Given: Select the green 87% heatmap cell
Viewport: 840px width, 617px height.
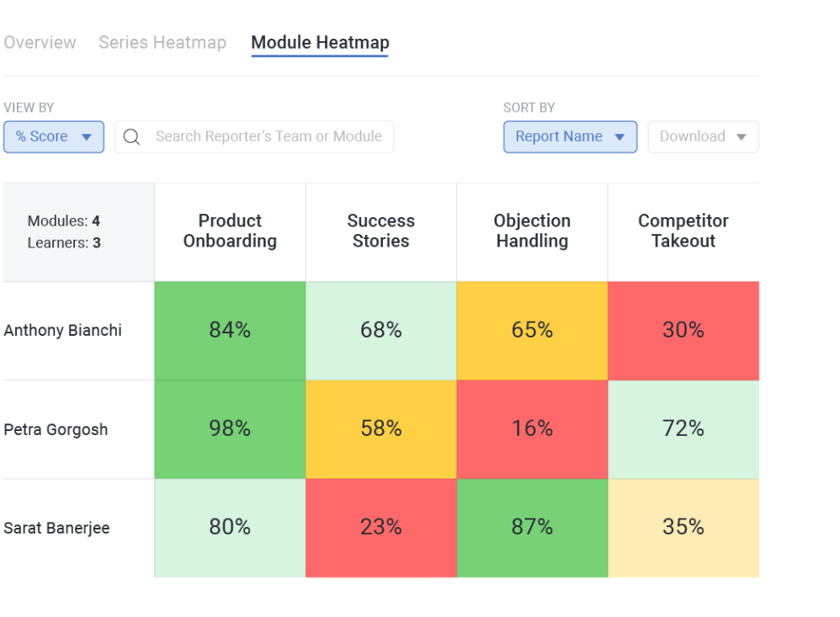Looking at the screenshot, I should [532, 528].
